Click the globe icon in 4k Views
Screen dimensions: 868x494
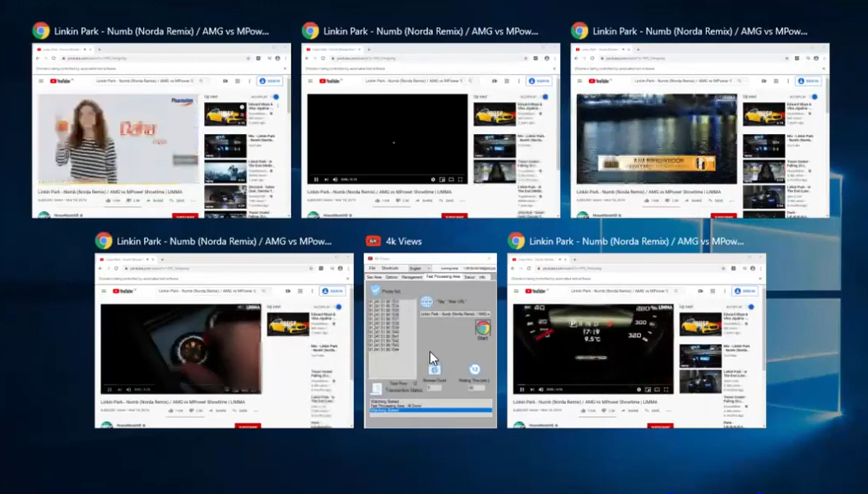pos(427,302)
